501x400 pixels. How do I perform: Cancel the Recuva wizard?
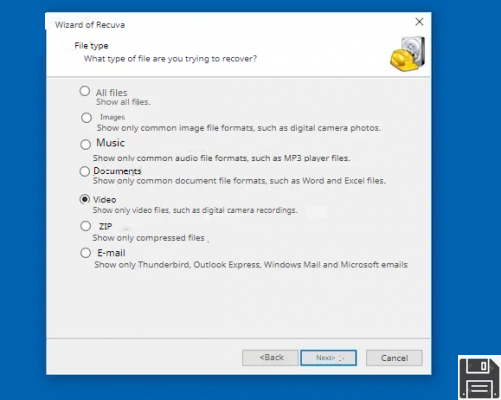[394, 358]
